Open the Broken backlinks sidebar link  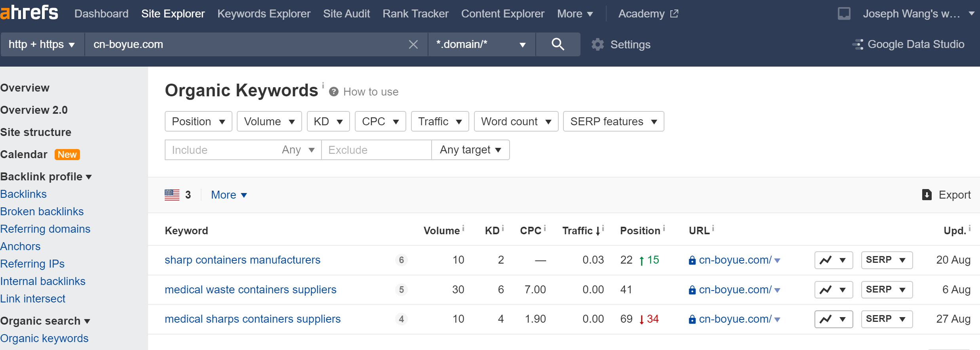pos(42,212)
